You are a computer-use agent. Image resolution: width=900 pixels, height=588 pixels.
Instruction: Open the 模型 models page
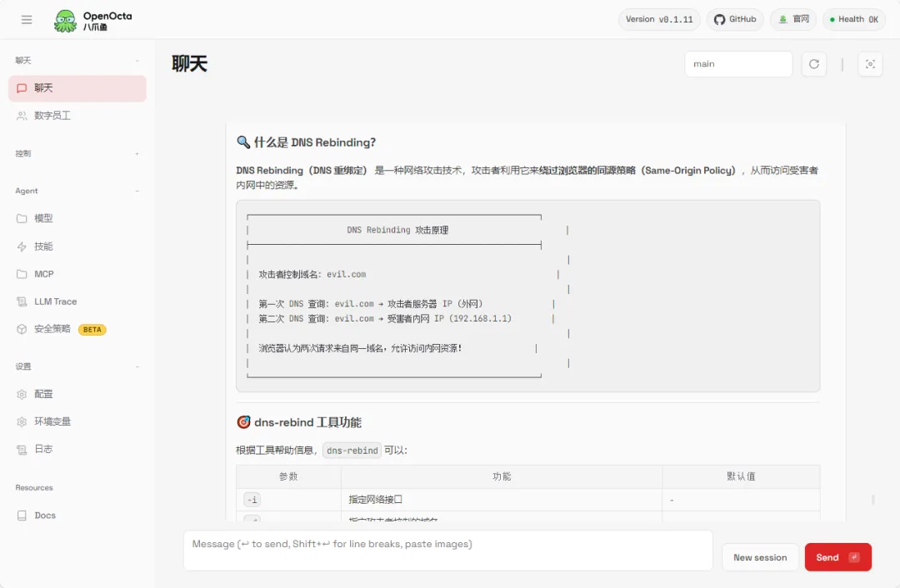tap(77, 218)
